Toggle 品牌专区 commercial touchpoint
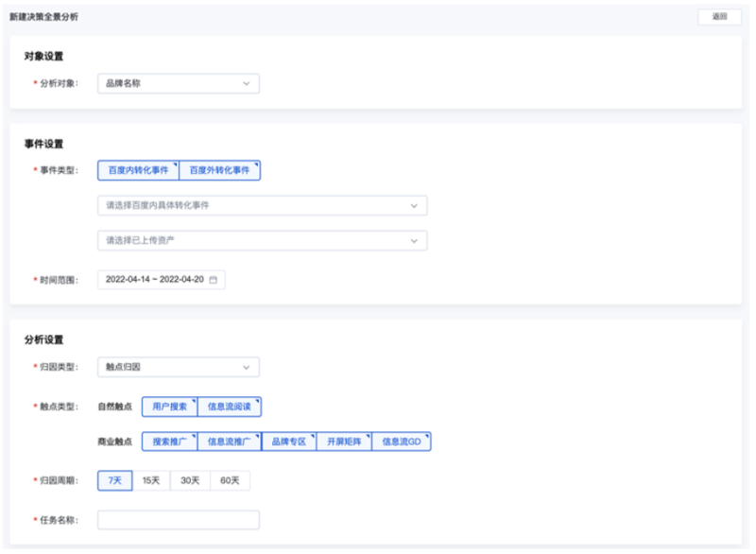This screenshot has height=554, width=756. pyautogui.click(x=288, y=441)
